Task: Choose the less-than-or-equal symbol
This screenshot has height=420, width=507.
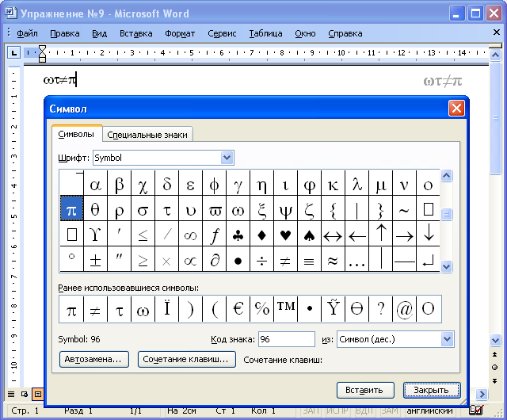Action: 143,234
